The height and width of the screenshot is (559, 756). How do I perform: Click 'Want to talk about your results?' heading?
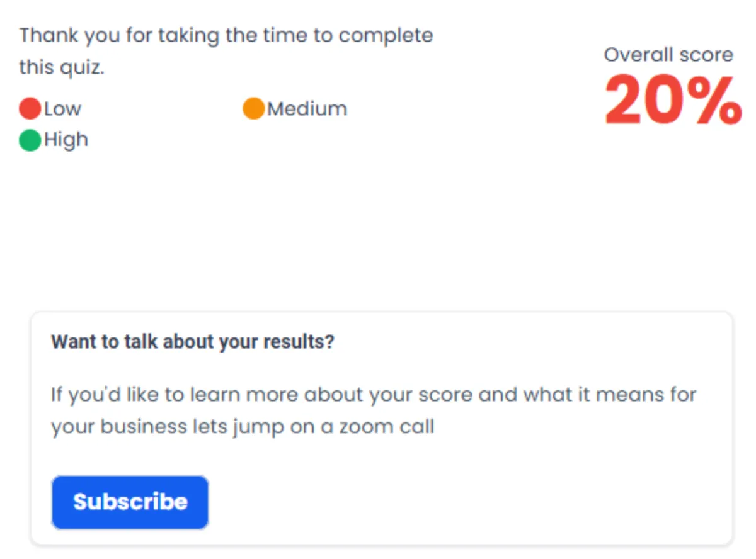click(x=192, y=342)
